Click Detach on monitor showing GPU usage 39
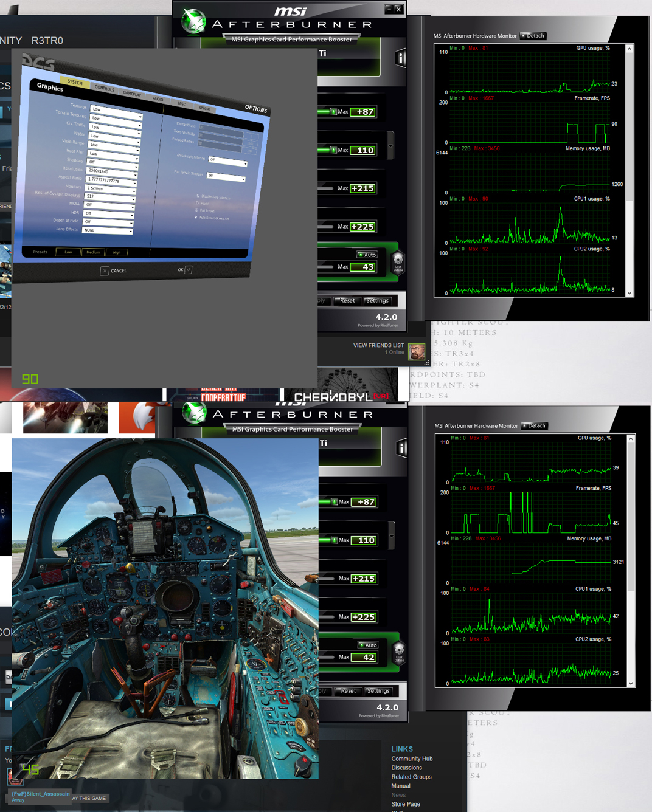Screen dimensions: 652x812 (535, 426)
